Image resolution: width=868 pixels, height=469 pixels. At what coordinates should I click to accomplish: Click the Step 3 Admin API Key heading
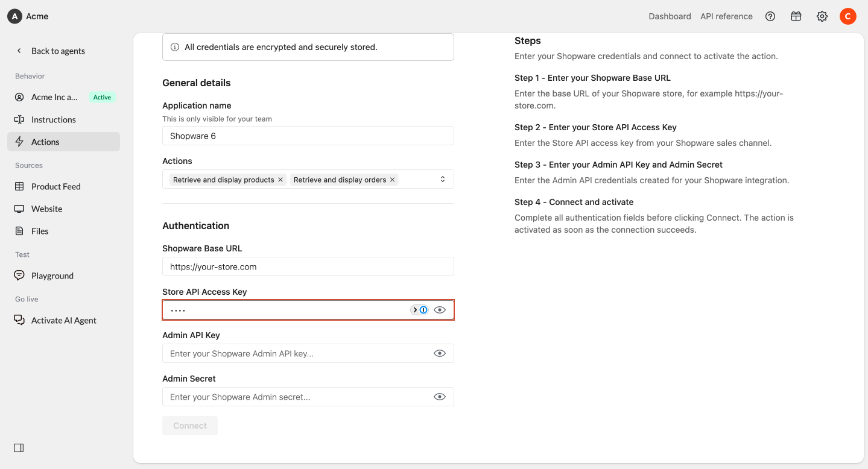pyautogui.click(x=618, y=165)
